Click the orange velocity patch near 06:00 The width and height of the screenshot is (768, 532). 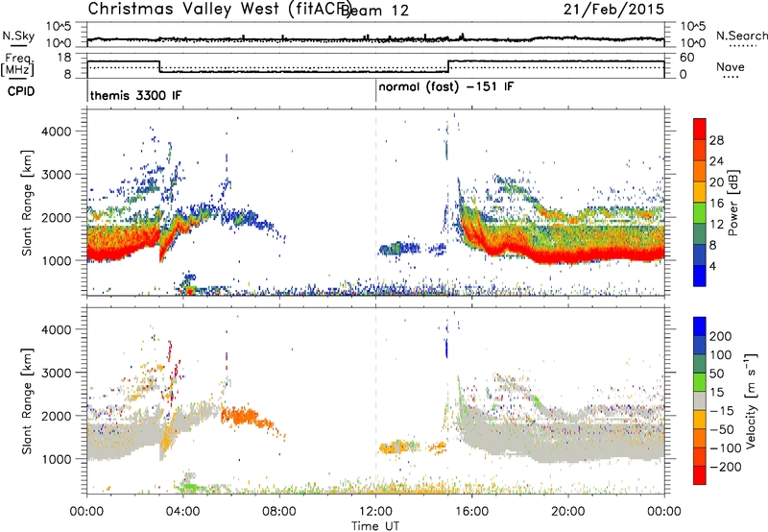(x=239, y=417)
